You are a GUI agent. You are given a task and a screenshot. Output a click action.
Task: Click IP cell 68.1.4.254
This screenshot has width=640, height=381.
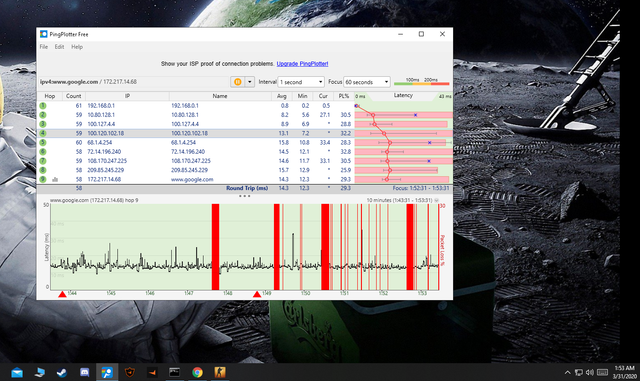point(99,143)
